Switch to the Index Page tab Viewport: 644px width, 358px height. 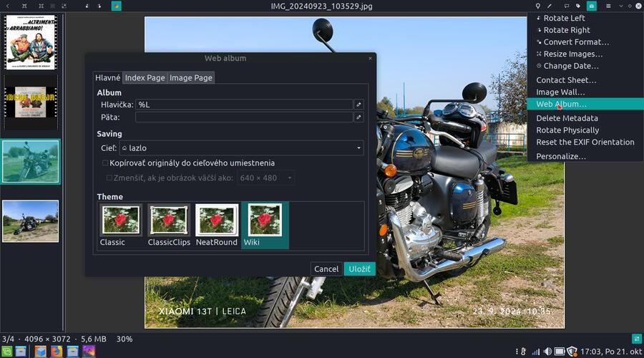coord(145,77)
